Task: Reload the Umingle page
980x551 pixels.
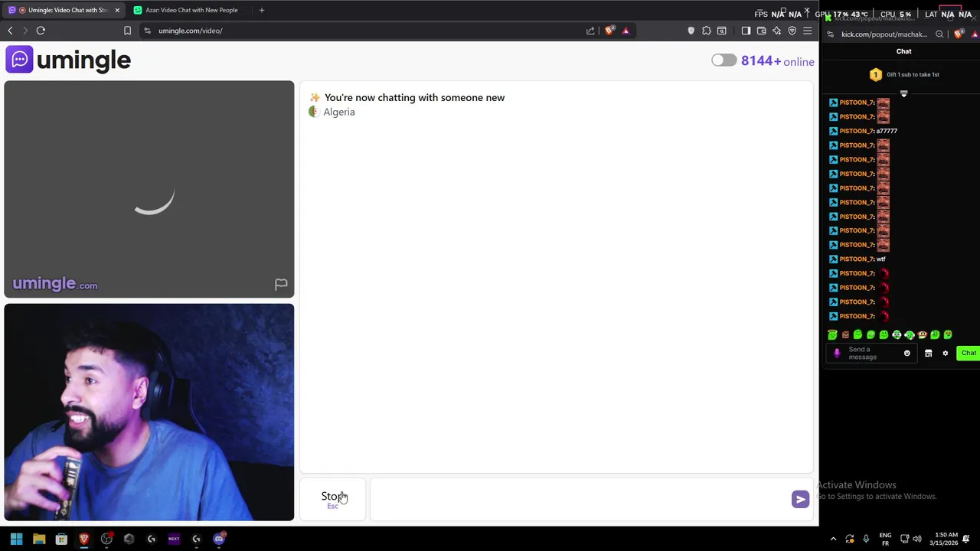Action: 41,31
